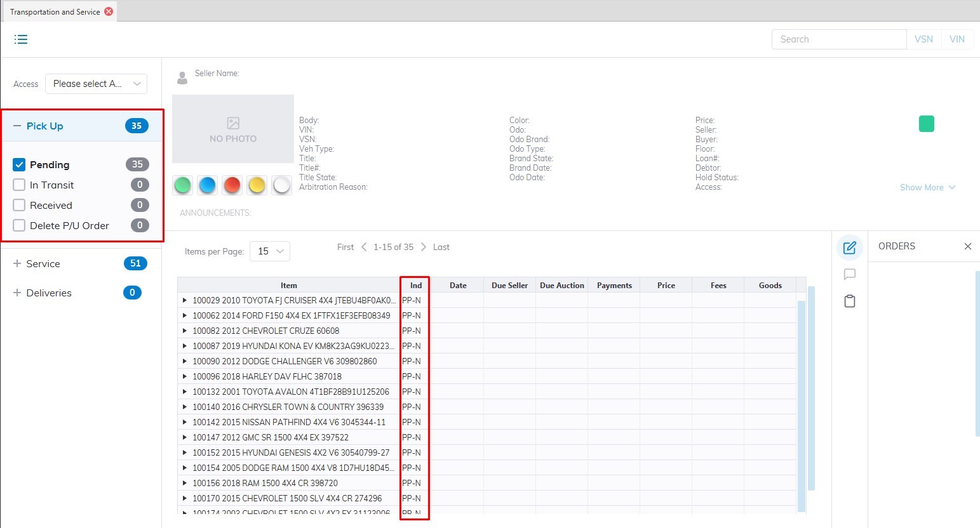Viewport: 980px width, 528px height.
Task: Check the In Transit checkbox
Action: coord(19,185)
